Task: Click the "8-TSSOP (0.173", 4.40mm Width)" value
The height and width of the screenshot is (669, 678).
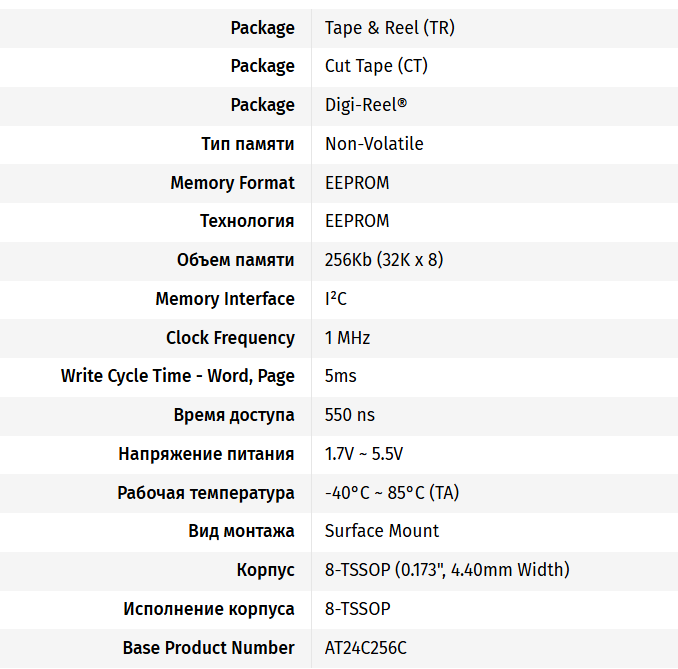Action: (447, 570)
